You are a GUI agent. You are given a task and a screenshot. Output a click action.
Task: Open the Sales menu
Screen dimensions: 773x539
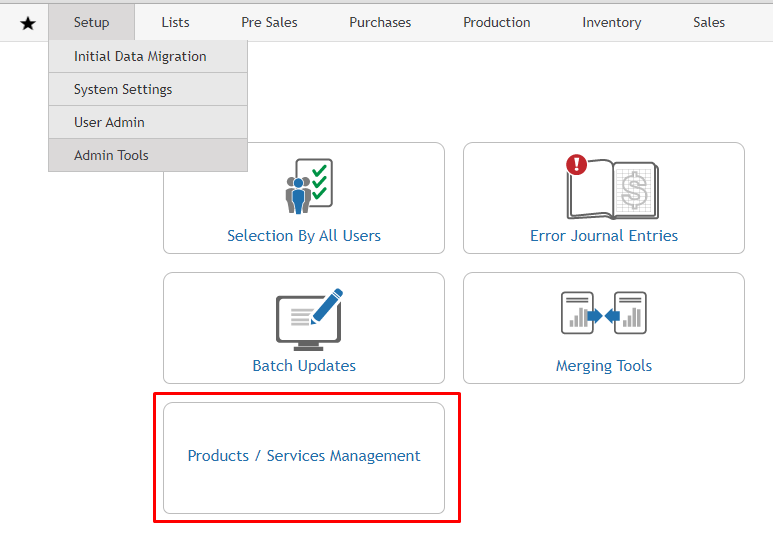click(709, 22)
